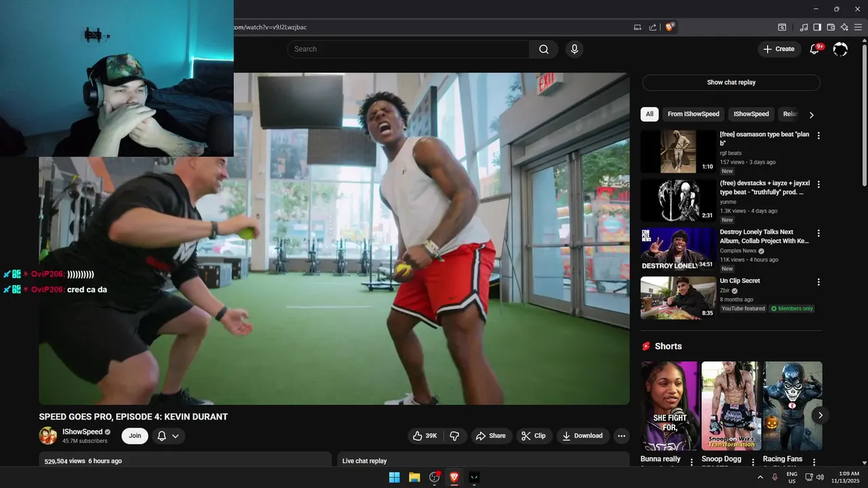
Task: Open channel notification bell dropdown
Action: pyautogui.click(x=168, y=436)
